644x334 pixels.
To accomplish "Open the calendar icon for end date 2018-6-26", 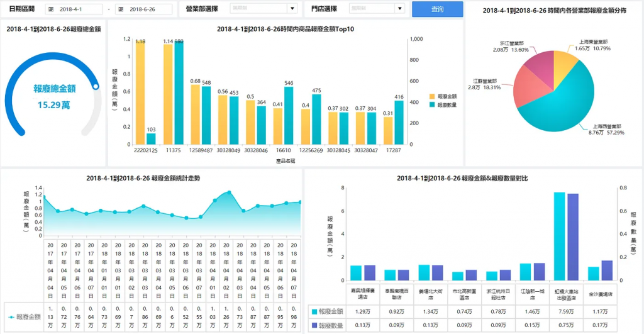I will 121,9.
